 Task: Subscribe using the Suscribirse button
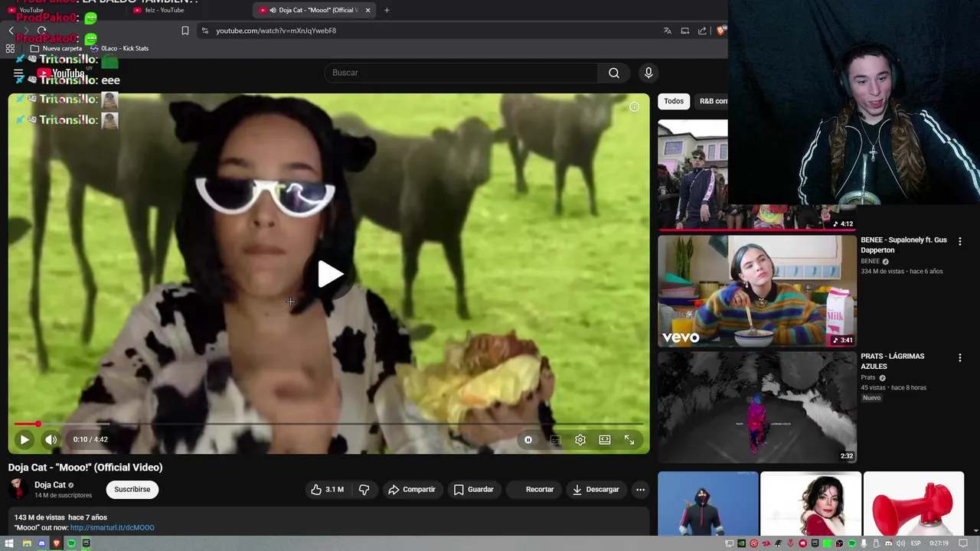pos(132,489)
